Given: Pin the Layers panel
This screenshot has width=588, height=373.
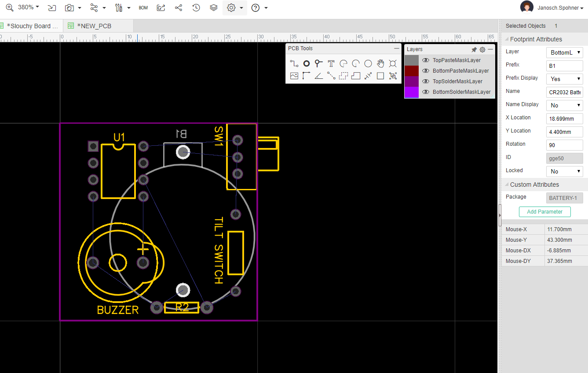Looking at the screenshot, I should 474,49.
